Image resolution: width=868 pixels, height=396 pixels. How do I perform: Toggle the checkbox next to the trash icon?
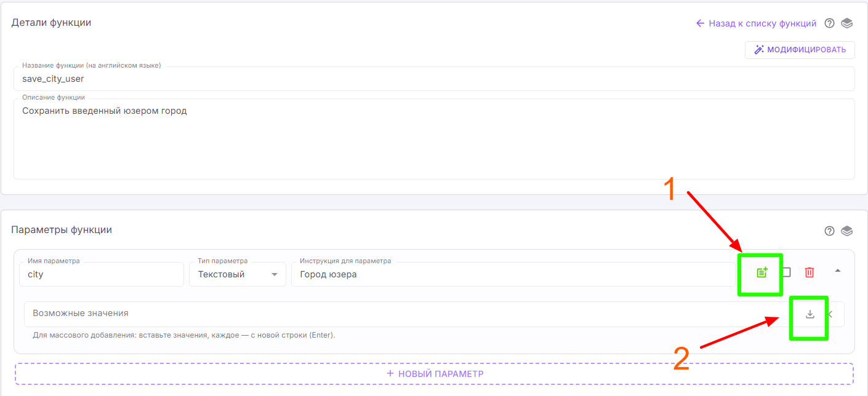pyautogui.click(x=786, y=272)
